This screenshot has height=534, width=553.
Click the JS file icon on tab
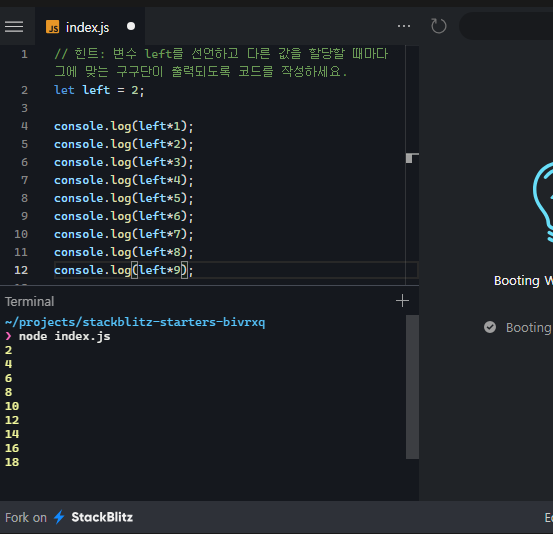[53, 27]
